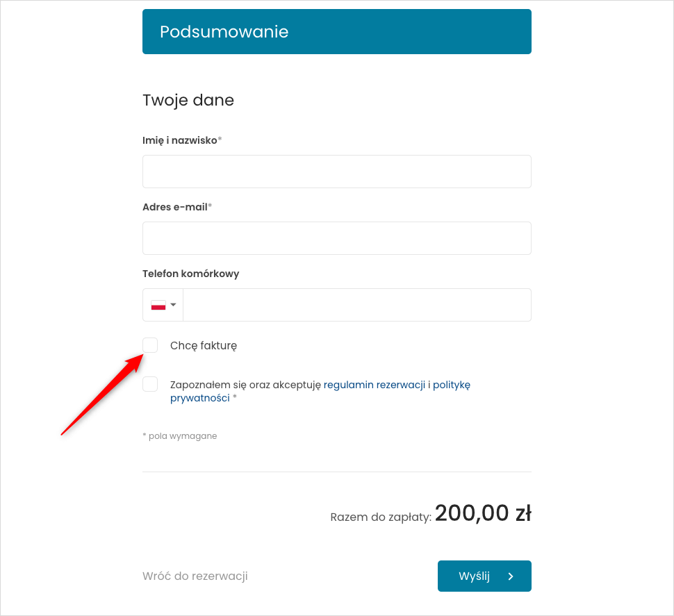Open the phone country code dropdown arrow
This screenshot has height=616, width=674.
pyautogui.click(x=173, y=305)
